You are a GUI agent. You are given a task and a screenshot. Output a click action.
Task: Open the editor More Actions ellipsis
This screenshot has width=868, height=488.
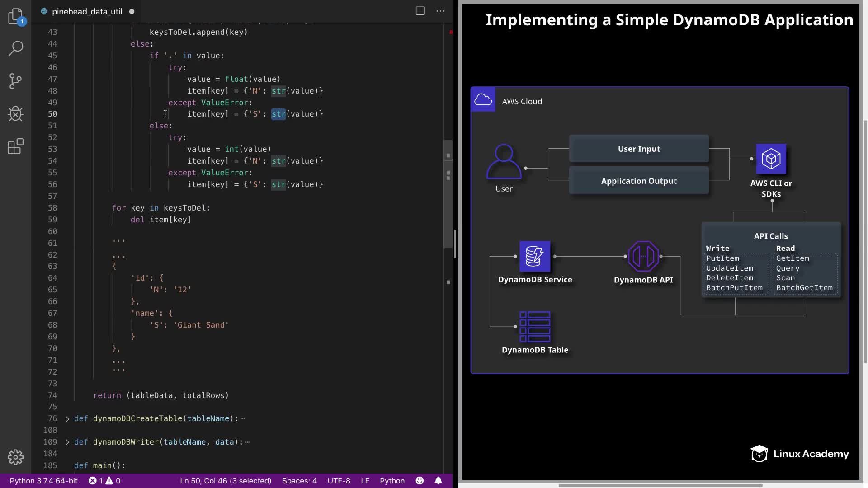click(440, 11)
